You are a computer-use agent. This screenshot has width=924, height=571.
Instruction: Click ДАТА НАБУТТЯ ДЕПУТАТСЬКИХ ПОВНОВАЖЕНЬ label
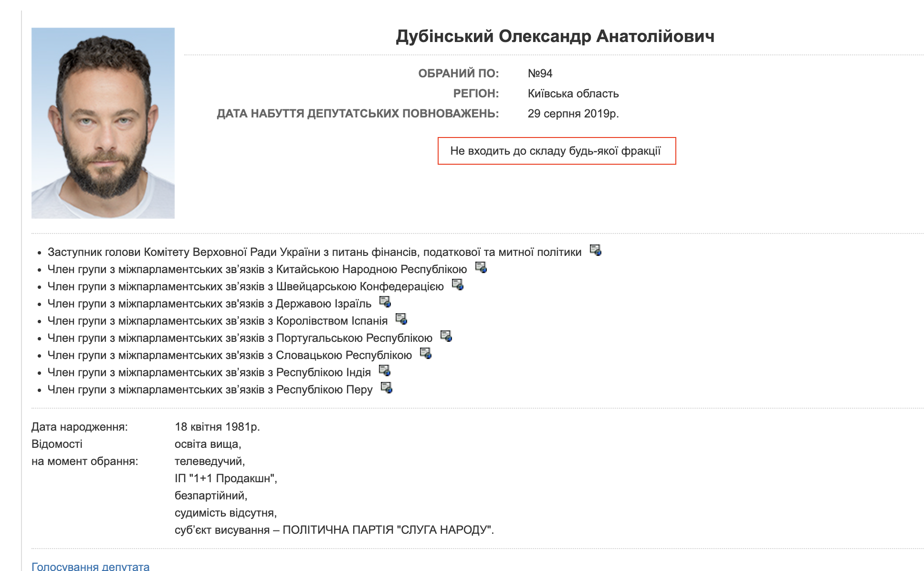click(358, 114)
